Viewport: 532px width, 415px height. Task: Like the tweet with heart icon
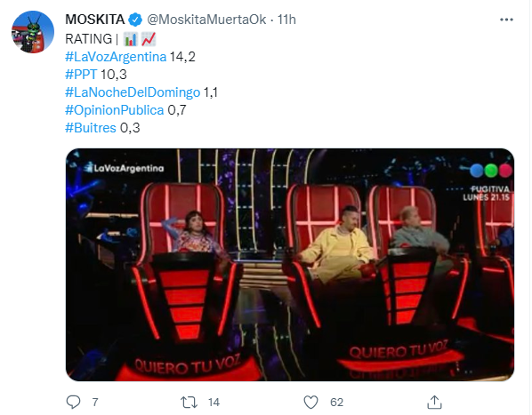pyautogui.click(x=310, y=403)
